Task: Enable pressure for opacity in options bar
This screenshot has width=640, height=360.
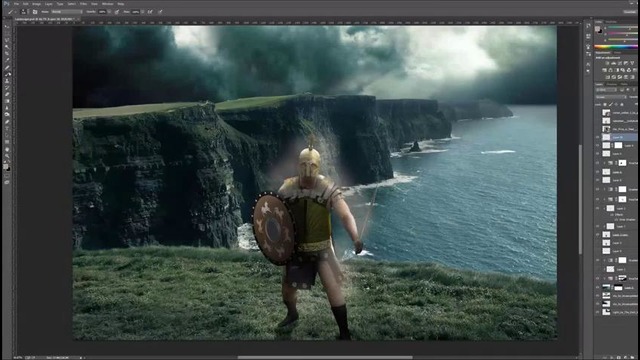Action: (117, 12)
